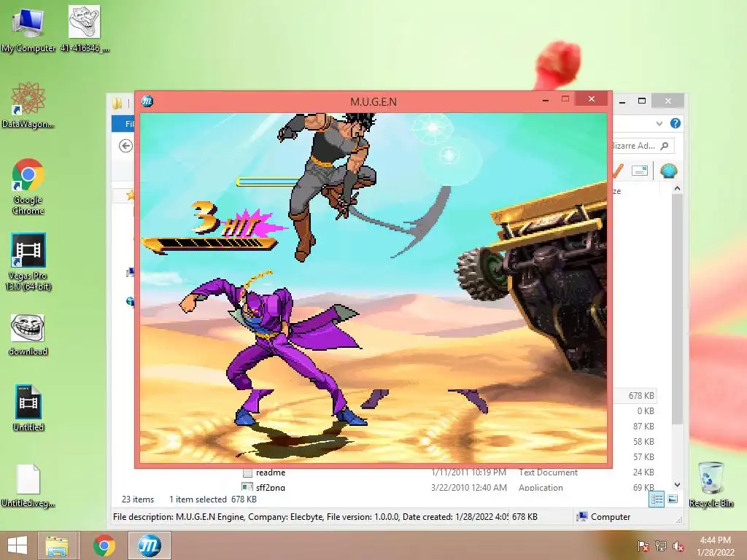Click the 678 KB size cell

point(640,396)
